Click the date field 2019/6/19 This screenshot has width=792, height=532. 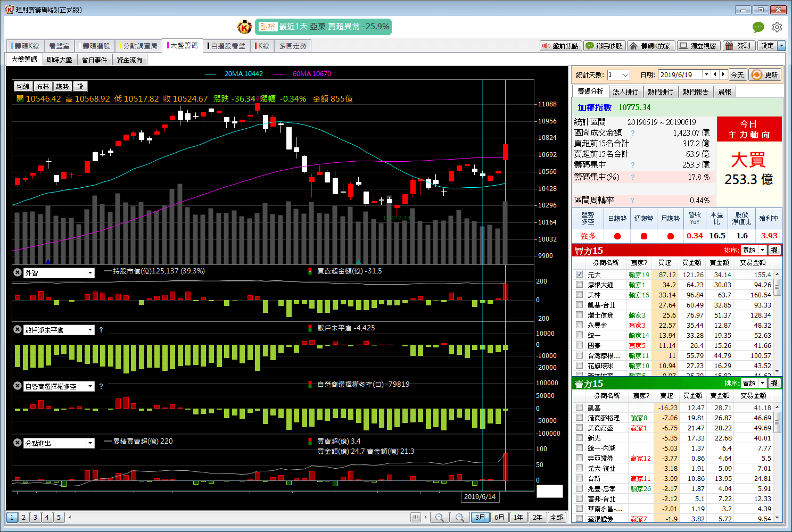click(680, 75)
